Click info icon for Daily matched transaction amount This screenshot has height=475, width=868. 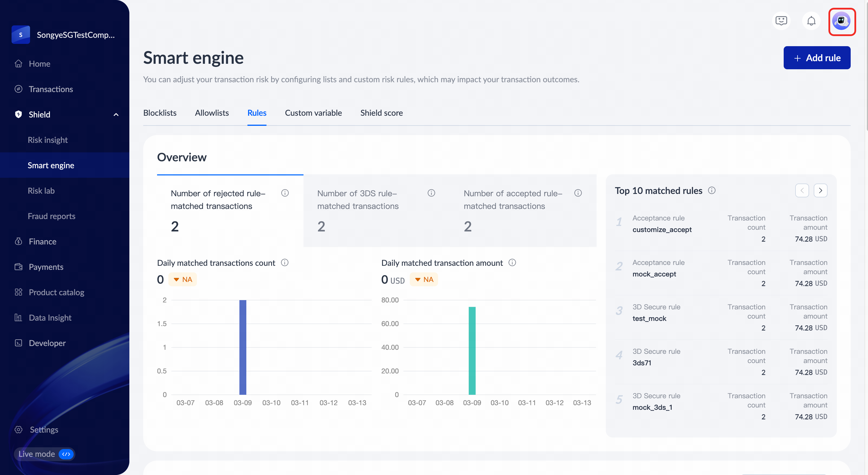(512, 263)
